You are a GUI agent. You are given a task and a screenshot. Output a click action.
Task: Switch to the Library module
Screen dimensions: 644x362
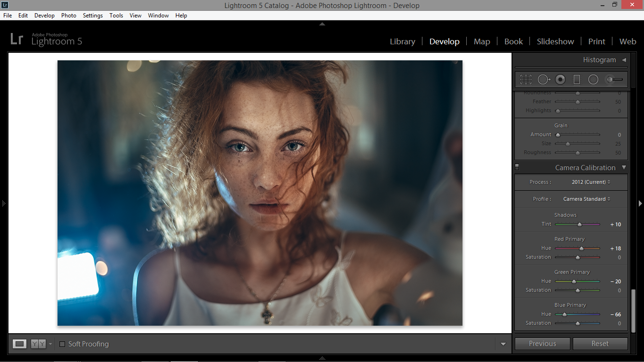point(403,41)
